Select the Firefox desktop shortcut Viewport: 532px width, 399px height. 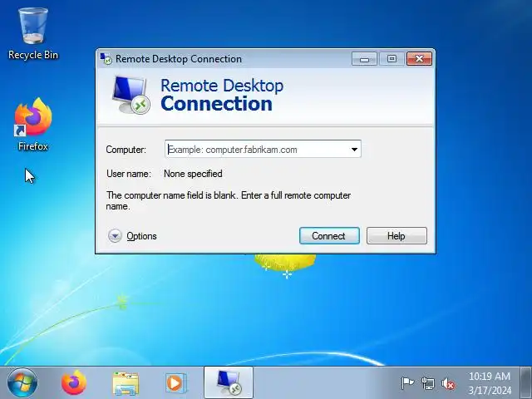33,124
